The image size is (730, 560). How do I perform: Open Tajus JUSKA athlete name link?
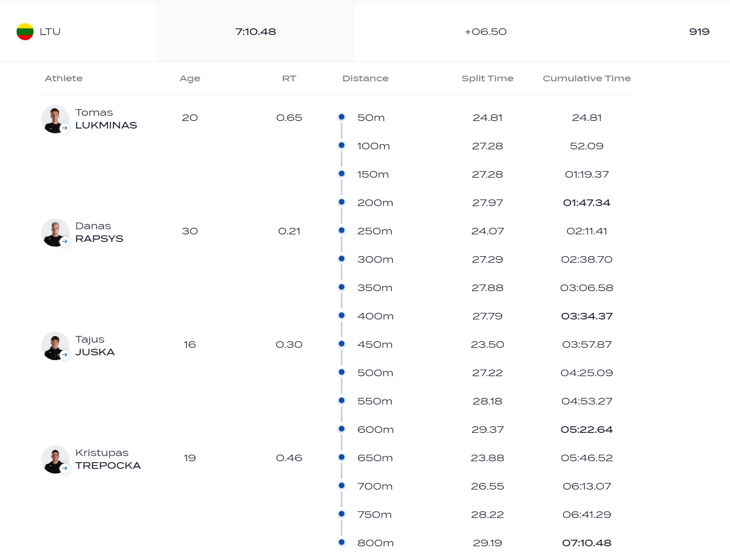point(95,345)
